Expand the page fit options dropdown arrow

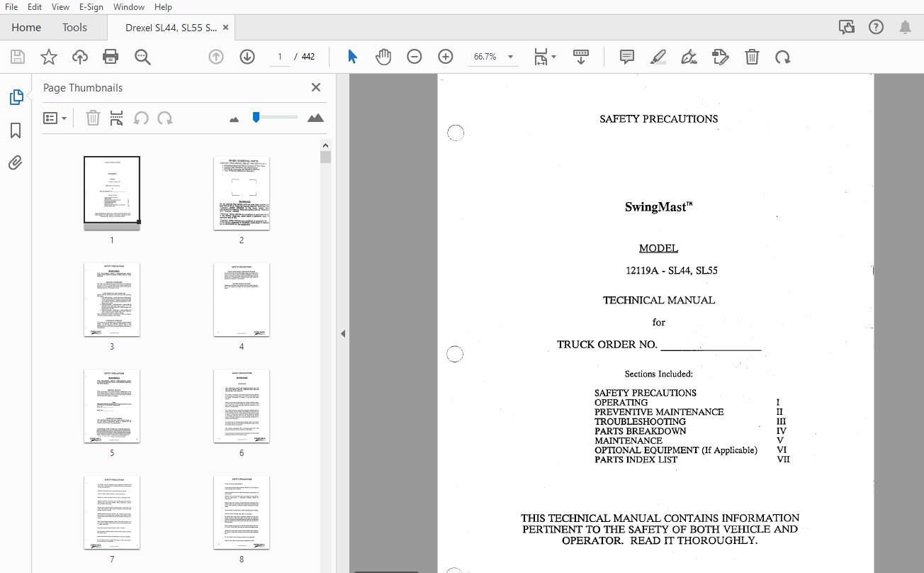coord(553,57)
